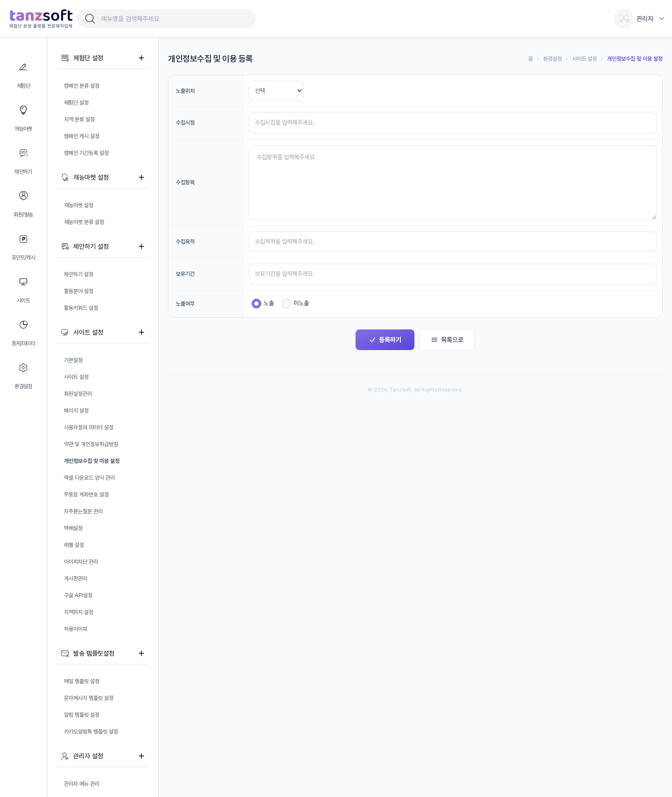
Task: Open 구글 API설정 menu item
Action: click(78, 595)
